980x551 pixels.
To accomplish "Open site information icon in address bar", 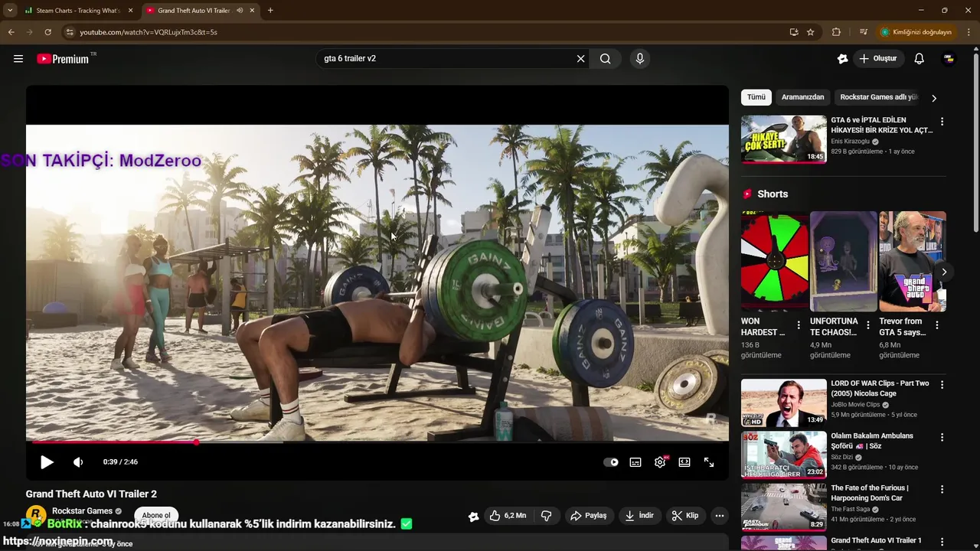I will tap(69, 32).
